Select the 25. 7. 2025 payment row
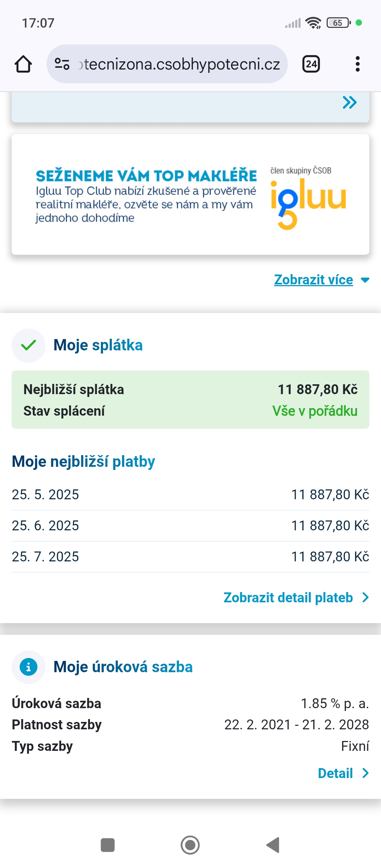The width and height of the screenshot is (381, 868). click(190, 557)
